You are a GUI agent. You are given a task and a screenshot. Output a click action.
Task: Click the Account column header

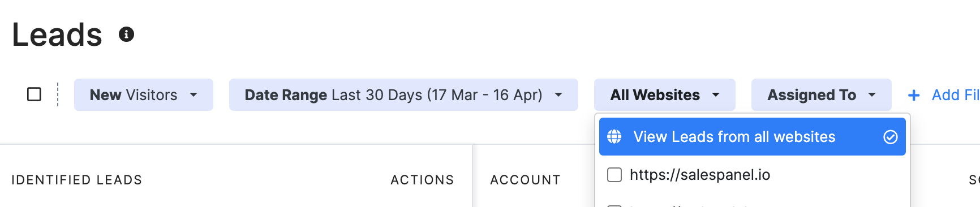pyautogui.click(x=525, y=180)
